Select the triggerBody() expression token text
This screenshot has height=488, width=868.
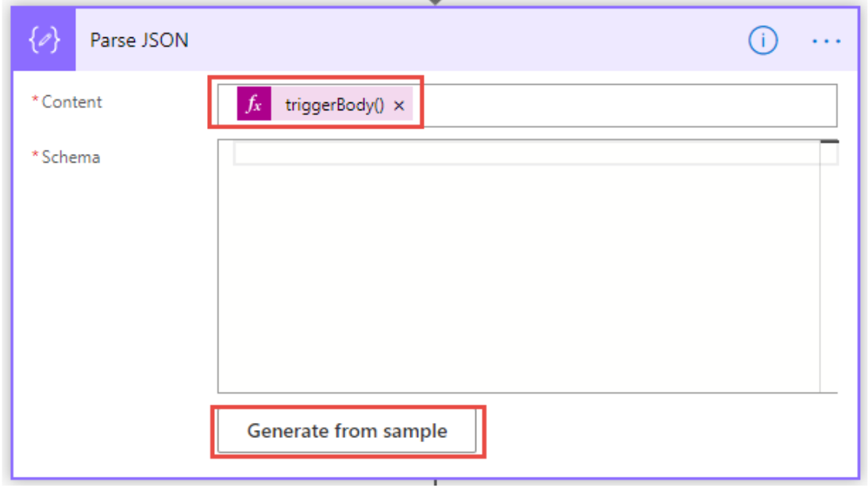334,105
